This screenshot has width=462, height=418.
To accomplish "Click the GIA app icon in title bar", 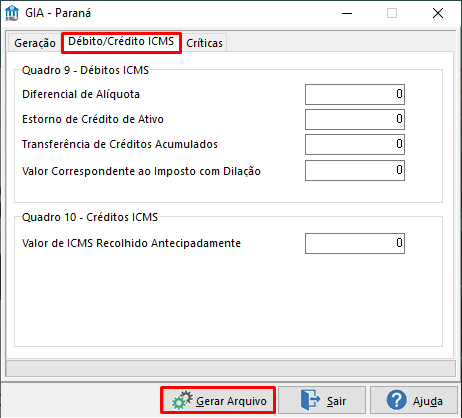I will click(x=12, y=13).
